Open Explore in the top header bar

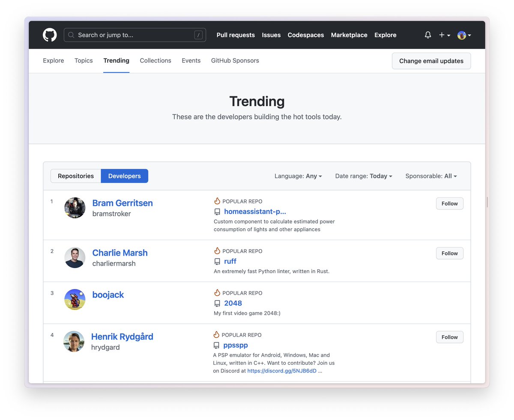(385, 35)
